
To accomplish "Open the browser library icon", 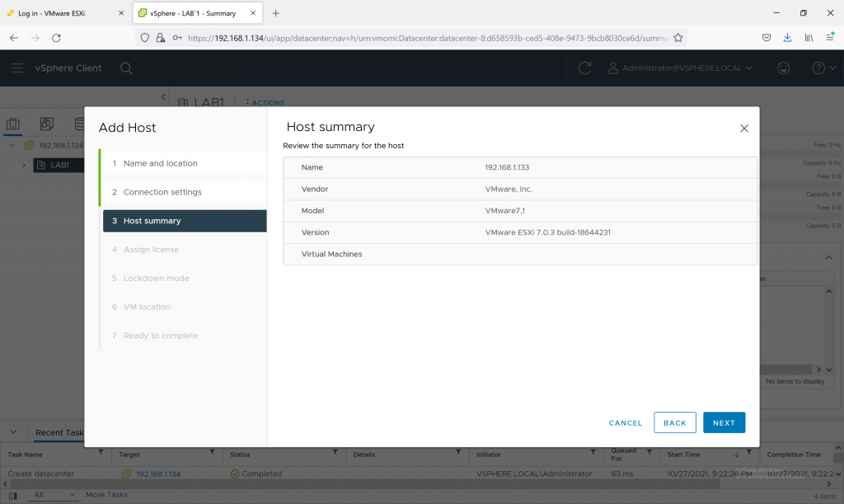I will pyautogui.click(x=809, y=38).
